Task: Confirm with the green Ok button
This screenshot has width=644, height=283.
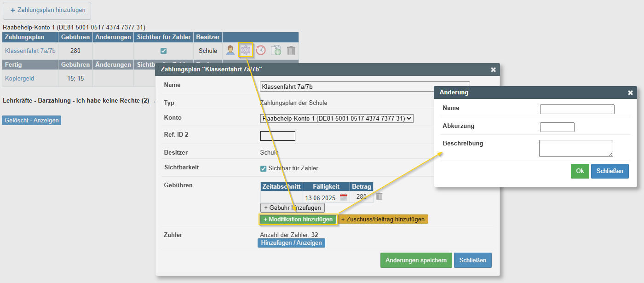Action: 580,171
